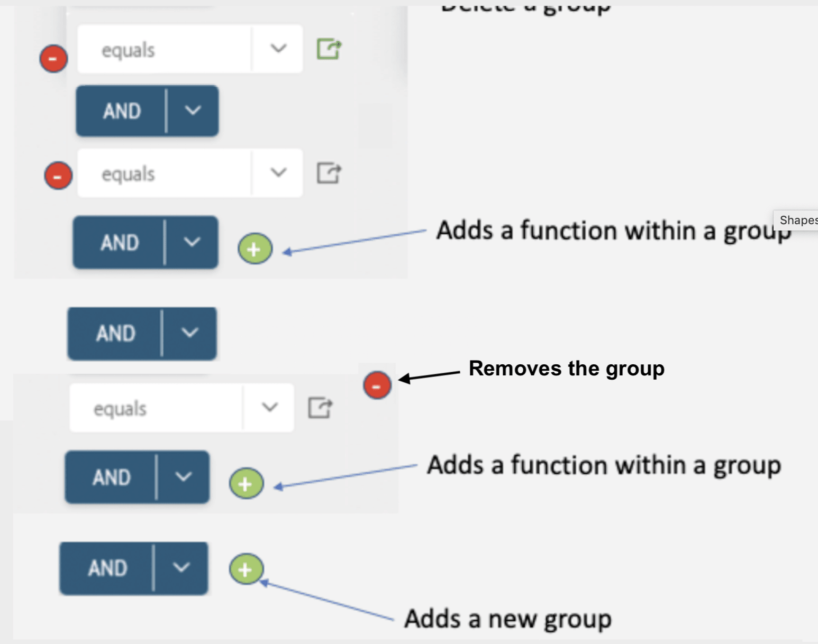Image resolution: width=818 pixels, height=644 pixels.
Task: Expand the AND chevron beside the first group plus
Action: [192, 242]
